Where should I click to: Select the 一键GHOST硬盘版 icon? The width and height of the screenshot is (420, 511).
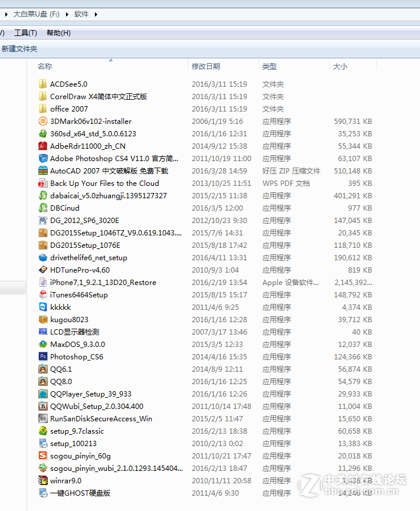click(x=42, y=493)
